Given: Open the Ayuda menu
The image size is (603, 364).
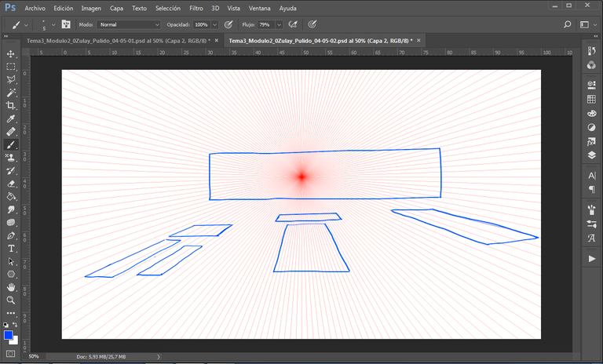Looking at the screenshot, I should coord(287,8).
